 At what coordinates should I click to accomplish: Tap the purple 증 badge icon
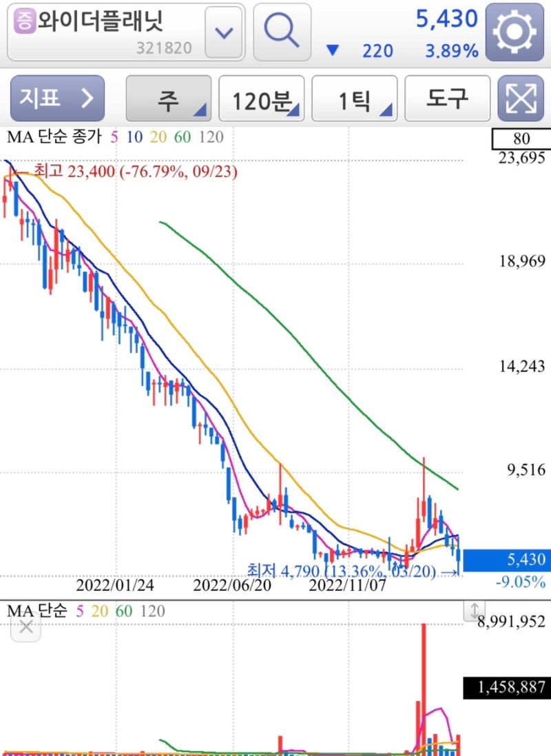click(x=24, y=21)
